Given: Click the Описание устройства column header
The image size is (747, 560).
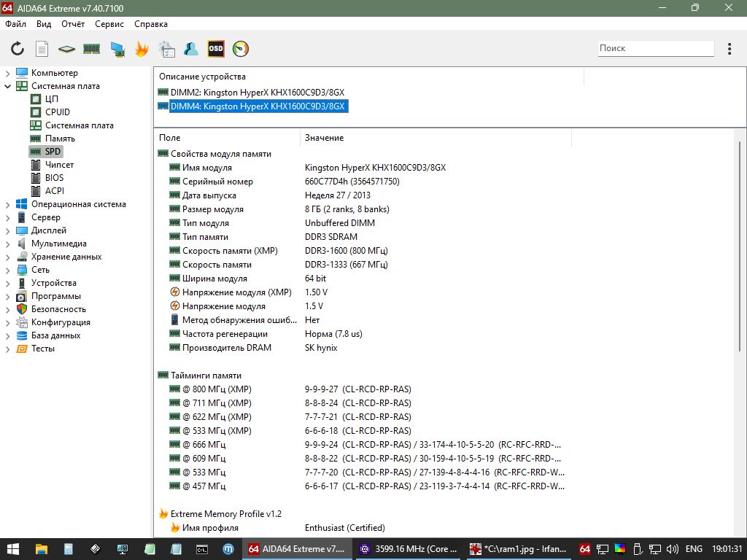Looking at the screenshot, I should click(x=368, y=77).
